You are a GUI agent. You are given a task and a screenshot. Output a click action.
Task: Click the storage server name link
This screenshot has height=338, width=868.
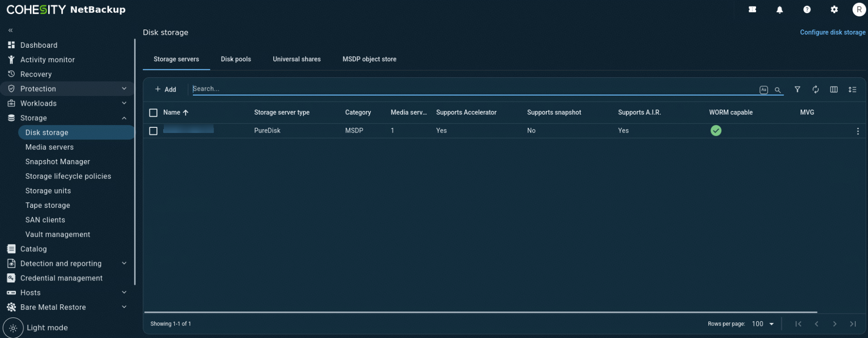[x=189, y=129]
